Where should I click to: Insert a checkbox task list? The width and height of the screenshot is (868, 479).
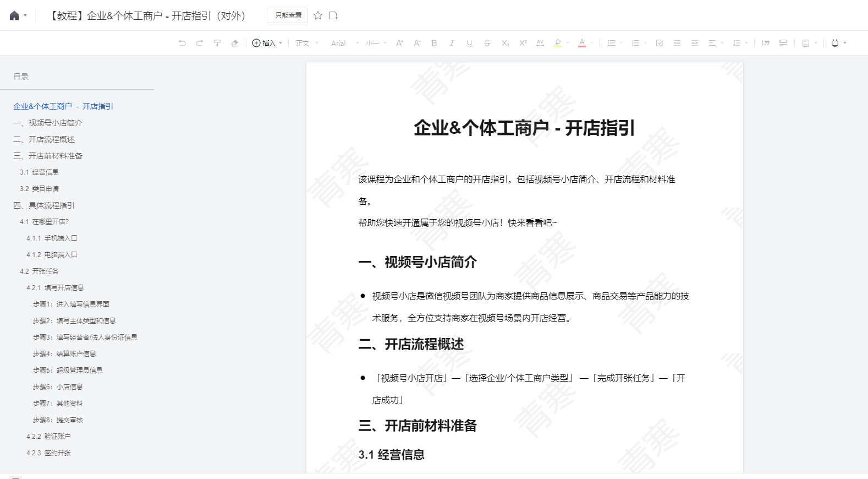(x=660, y=43)
